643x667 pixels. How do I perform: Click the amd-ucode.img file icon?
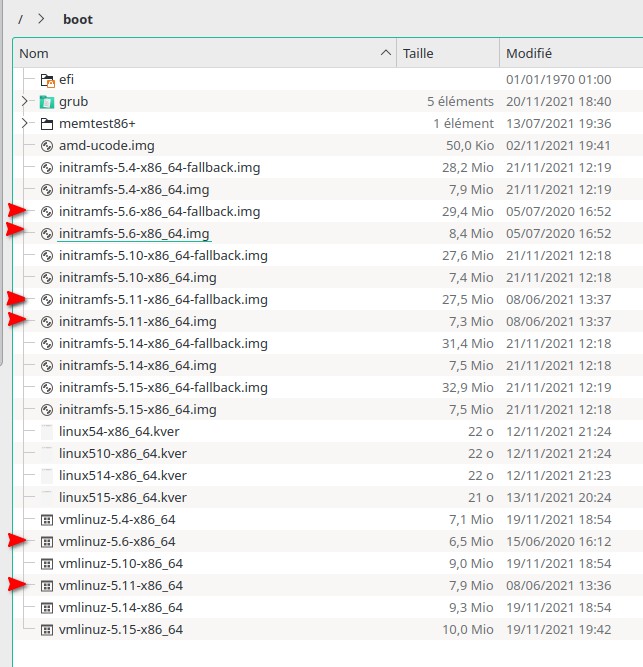pos(47,146)
